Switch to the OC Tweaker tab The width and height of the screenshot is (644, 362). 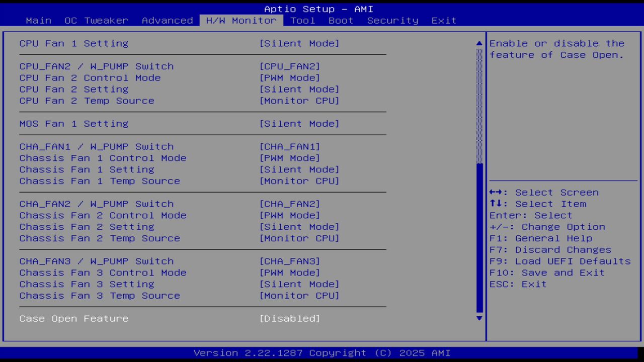click(96, 21)
